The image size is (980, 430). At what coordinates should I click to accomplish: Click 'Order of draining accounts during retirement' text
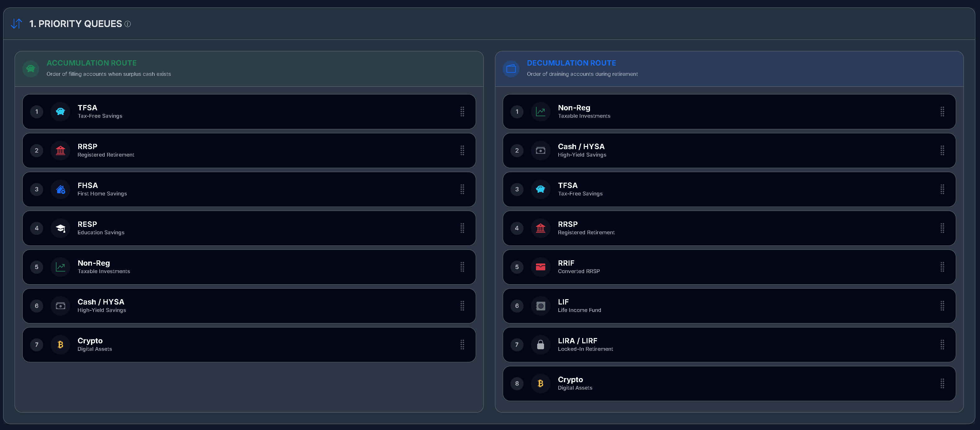(583, 74)
